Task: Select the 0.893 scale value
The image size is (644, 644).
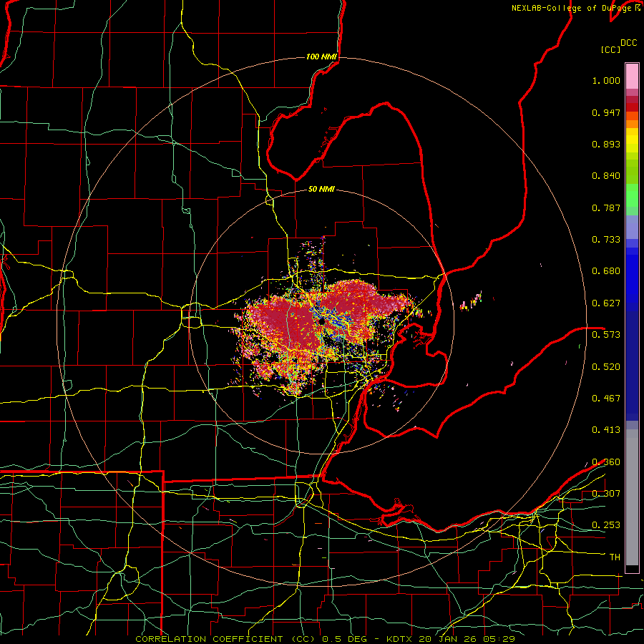Action: [606, 144]
